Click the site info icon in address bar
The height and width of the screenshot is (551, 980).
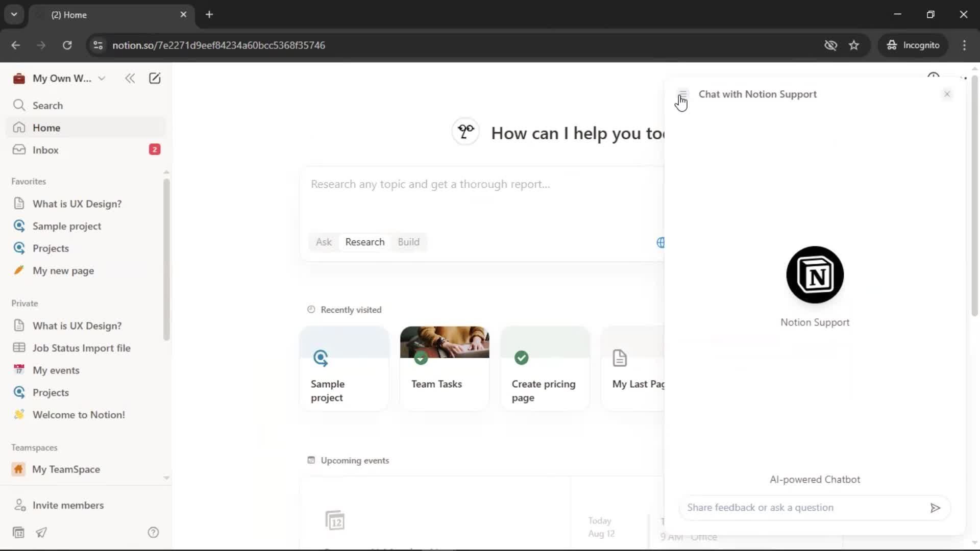[x=98, y=45]
